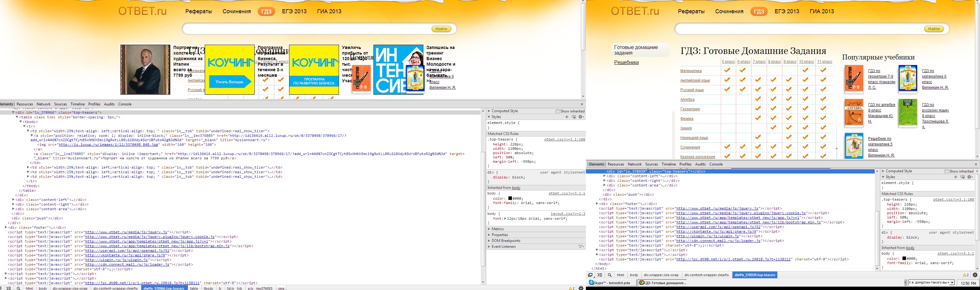Click warning count icon in right window

[x=966, y=275]
